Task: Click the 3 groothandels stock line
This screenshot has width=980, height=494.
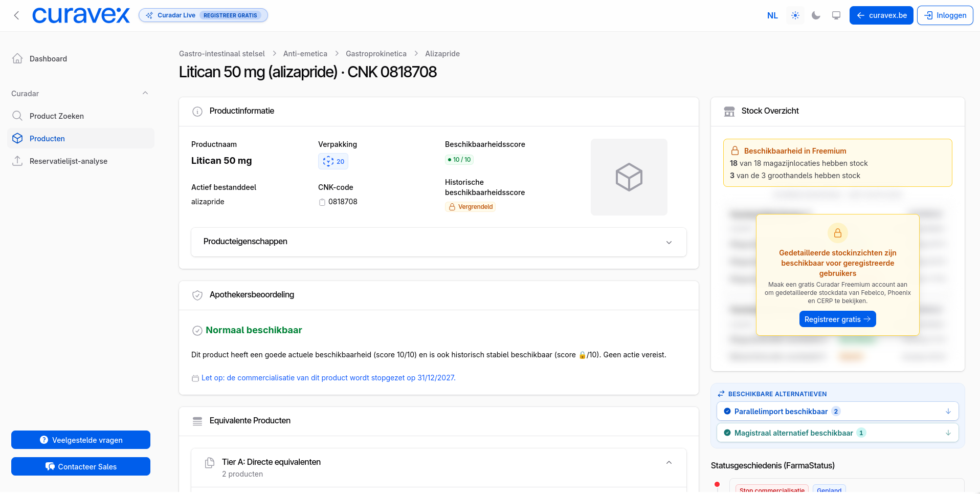Action: click(x=795, y=176)
